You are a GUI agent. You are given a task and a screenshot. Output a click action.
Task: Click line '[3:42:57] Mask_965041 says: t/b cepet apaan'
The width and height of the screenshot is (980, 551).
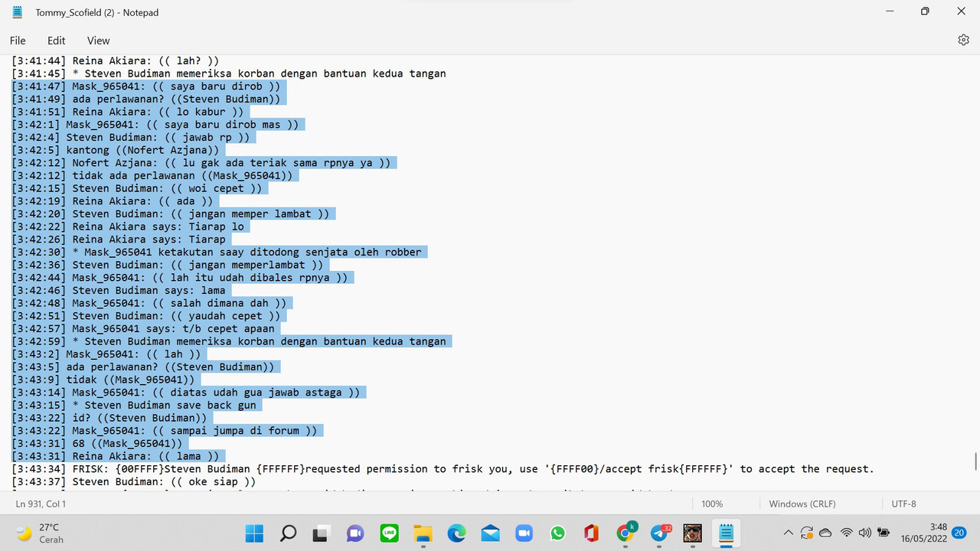pos(143,328)
